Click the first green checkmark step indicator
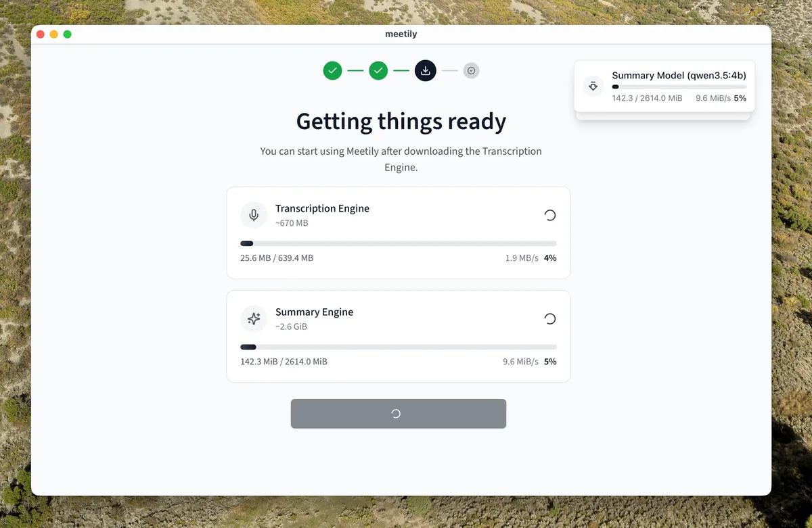The width and height of the screenshot is (812, 528). point(332,70)
